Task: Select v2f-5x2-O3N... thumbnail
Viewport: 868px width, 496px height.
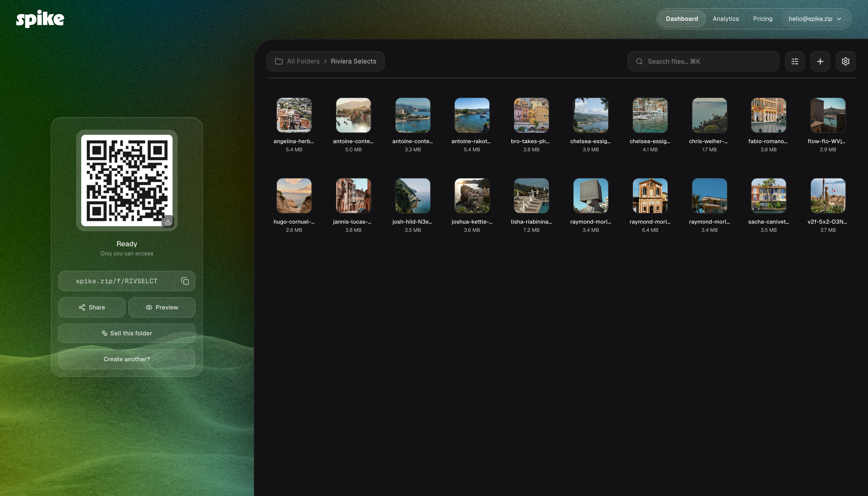Action: click(828, 195)
